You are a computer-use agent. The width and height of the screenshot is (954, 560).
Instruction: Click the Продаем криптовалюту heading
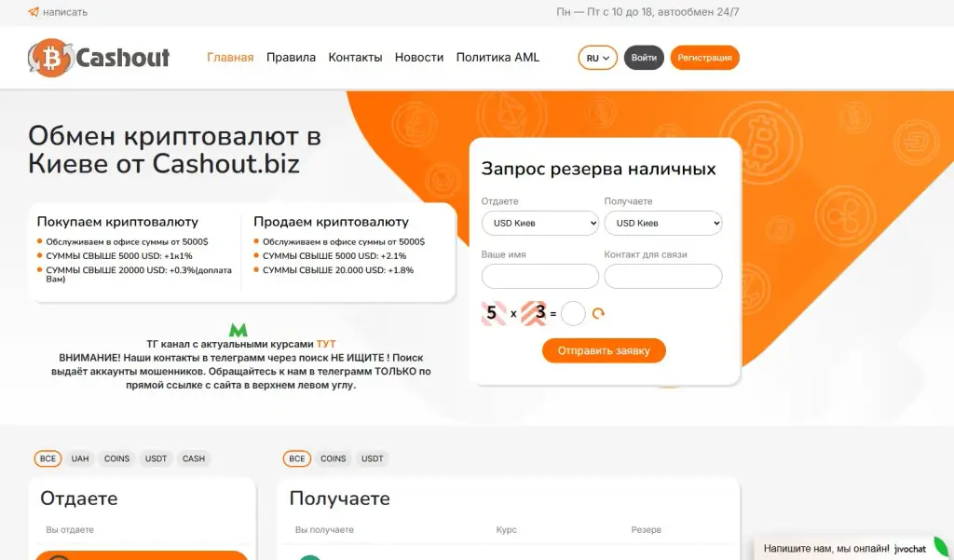click(x=331, y=222)
